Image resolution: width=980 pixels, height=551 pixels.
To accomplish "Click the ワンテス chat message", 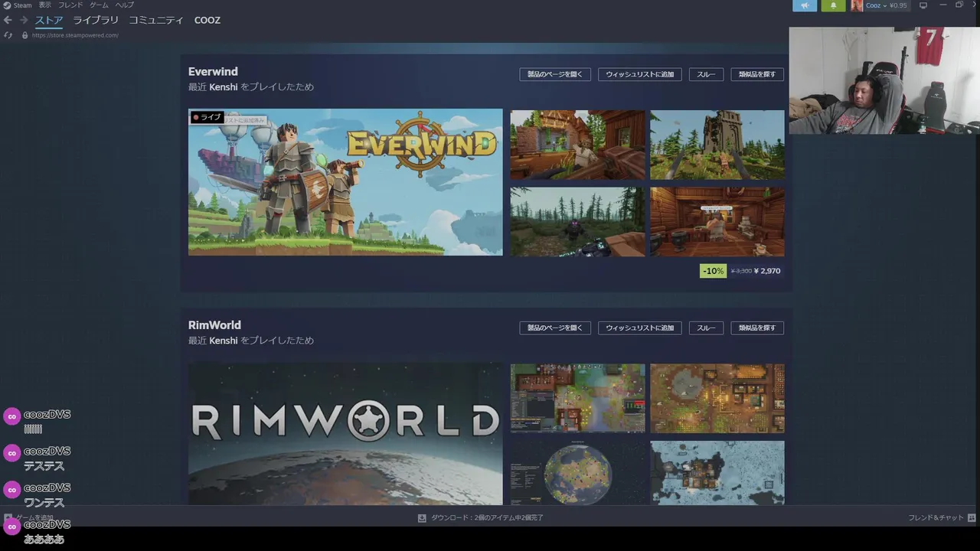I will (44, 503).
